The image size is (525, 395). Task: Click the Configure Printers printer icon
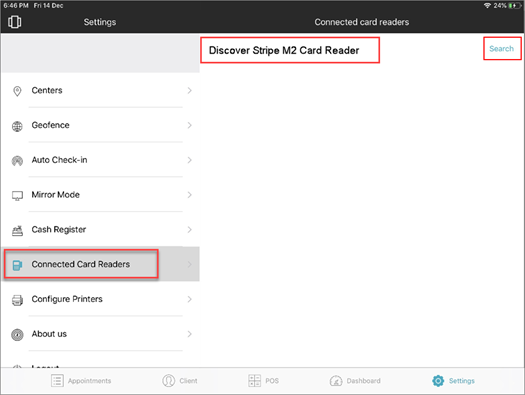click(17, 300)
